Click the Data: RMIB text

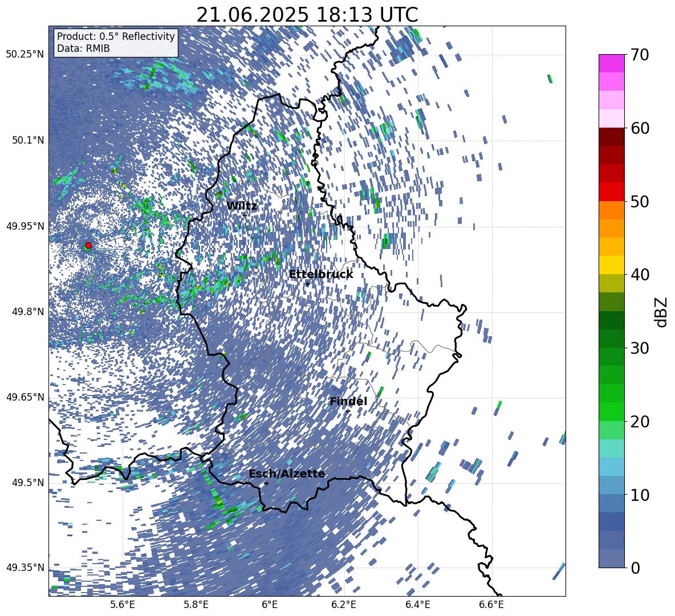(83, 48)
